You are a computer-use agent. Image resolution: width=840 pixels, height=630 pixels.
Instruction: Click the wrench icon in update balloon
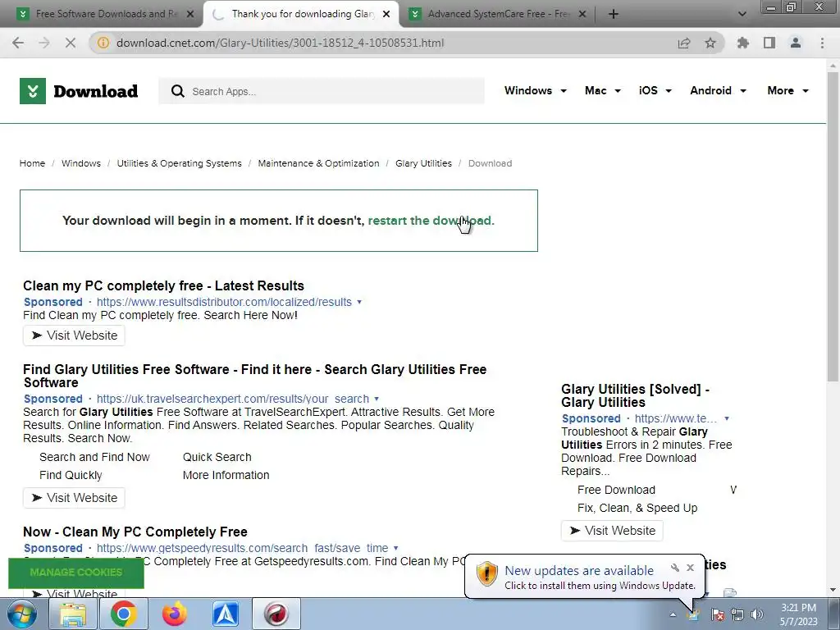(675, 568)
